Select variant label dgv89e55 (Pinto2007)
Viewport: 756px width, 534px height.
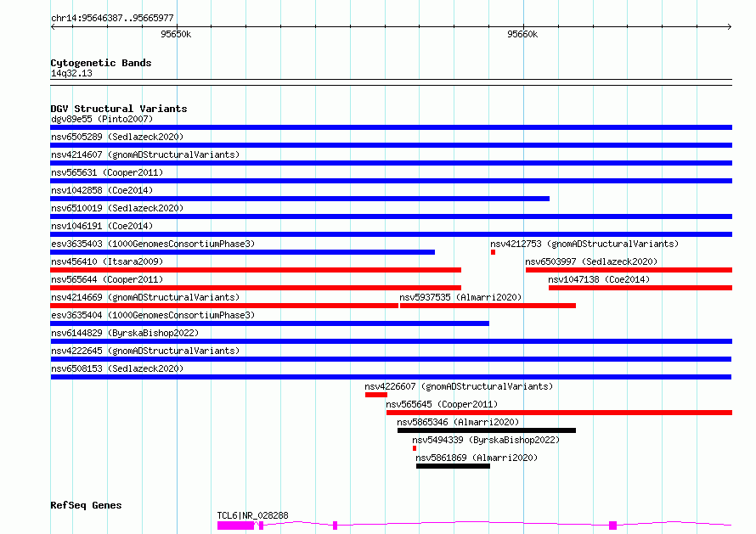click(102, 119)
